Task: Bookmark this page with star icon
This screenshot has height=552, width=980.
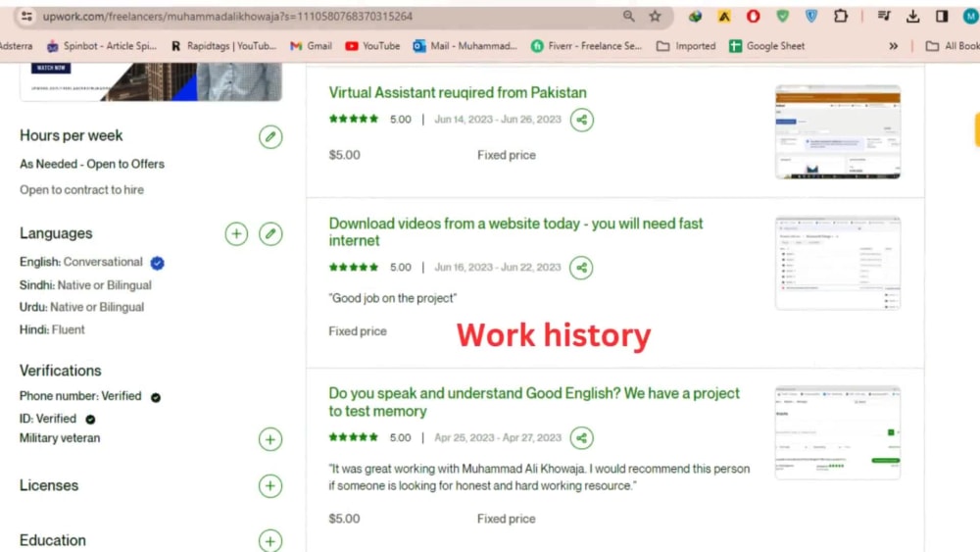Action: (655, 17)
